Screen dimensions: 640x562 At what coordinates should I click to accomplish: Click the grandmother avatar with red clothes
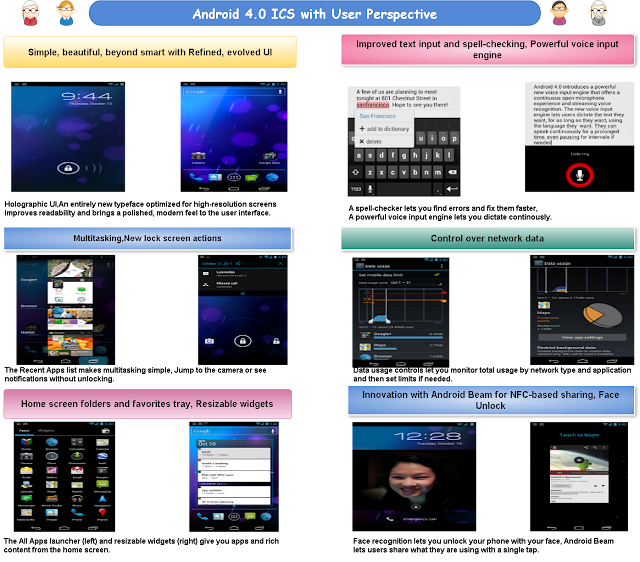tap(30, 13)
